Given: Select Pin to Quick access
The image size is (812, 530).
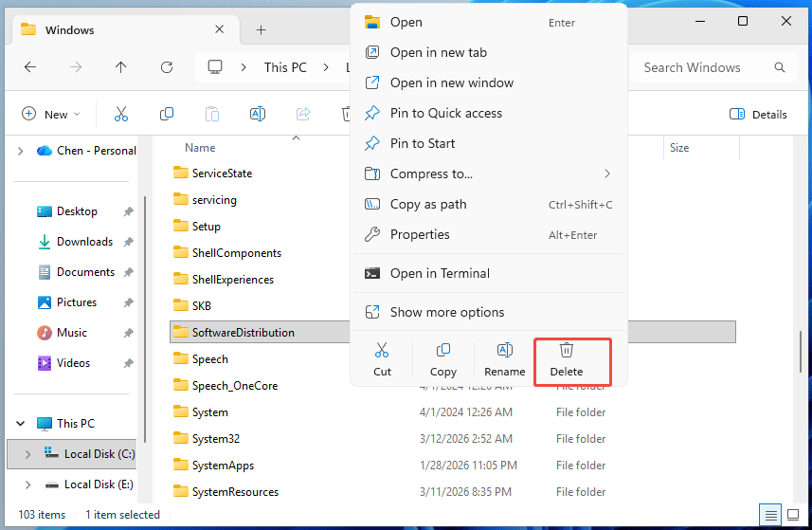Looking at the screenshot, I should coord(488,113).
